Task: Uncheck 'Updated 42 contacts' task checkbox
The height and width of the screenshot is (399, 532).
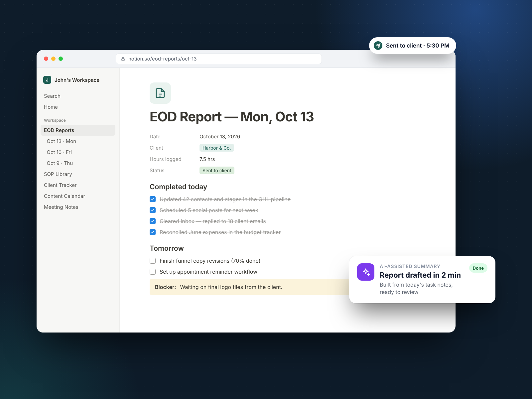Action: pyautogui.click(x=153, y=199)
